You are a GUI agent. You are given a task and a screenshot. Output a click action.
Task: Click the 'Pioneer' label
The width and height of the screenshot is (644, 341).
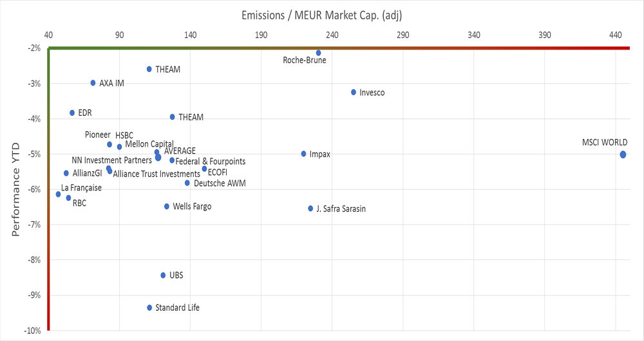(98, 134)
